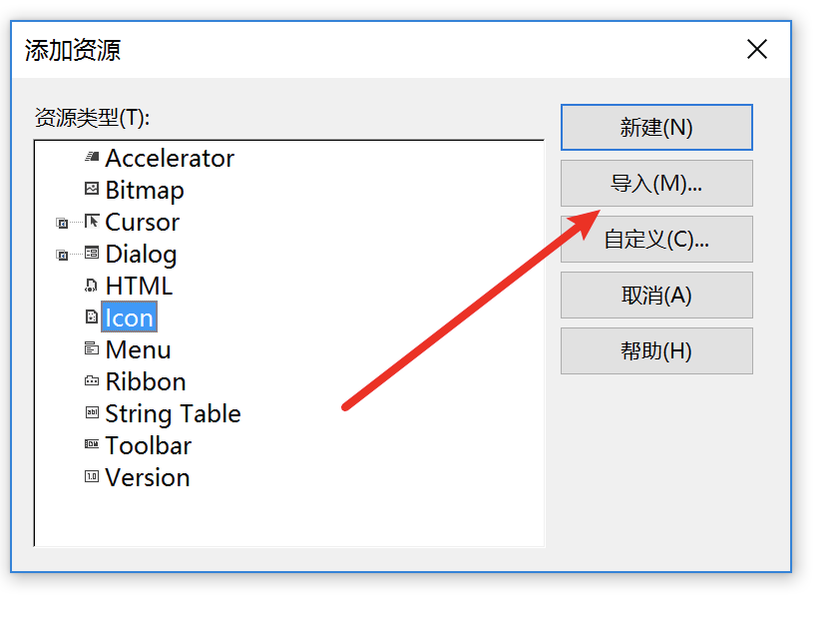
Task: Click the 新建(N) button
Action: click(x=656, y=128)
